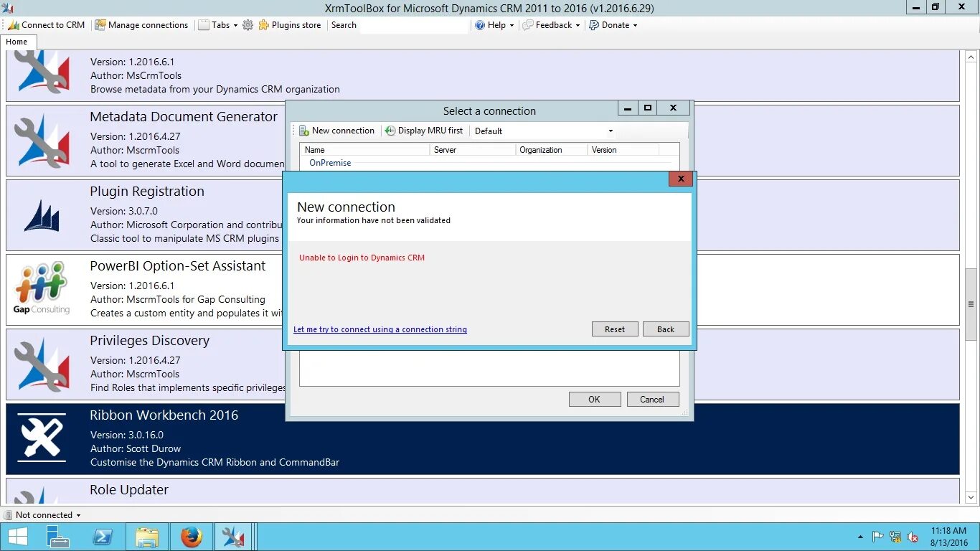Click the Plugin Registration plugin icon
Viewport: 980px width, 551px height.
(42, 213)
